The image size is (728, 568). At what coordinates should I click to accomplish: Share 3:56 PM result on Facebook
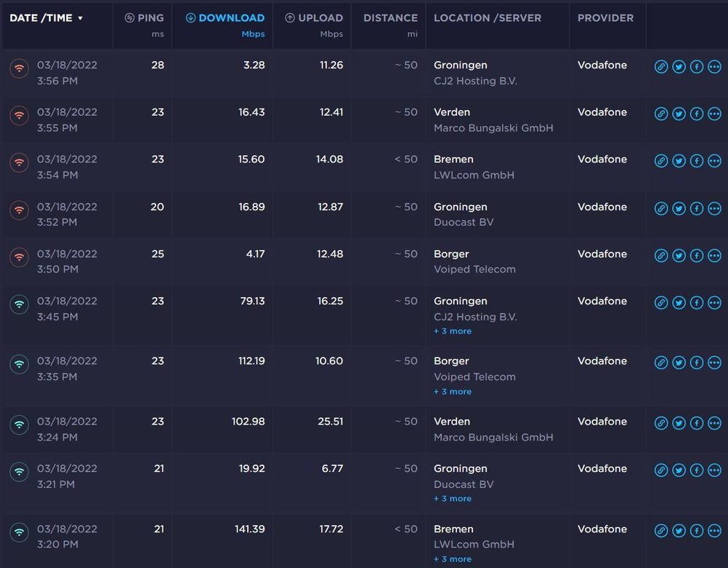[x=697, y=67]
